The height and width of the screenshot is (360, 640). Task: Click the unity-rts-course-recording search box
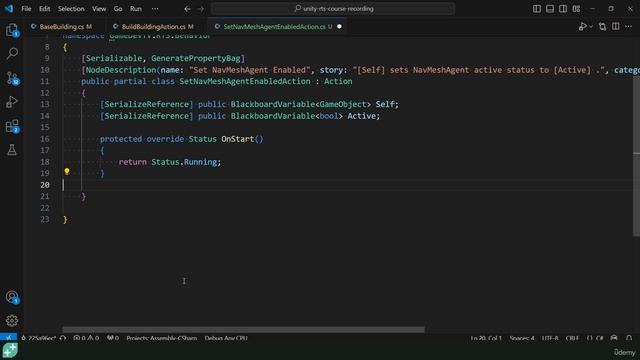point(333,9)
